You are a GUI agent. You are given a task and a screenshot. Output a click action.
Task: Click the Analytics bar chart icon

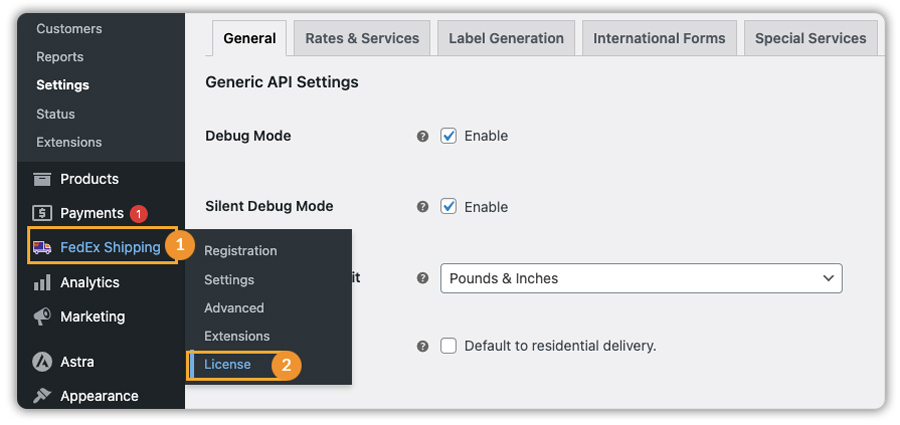pyautogui.click(x=42, y=283)
